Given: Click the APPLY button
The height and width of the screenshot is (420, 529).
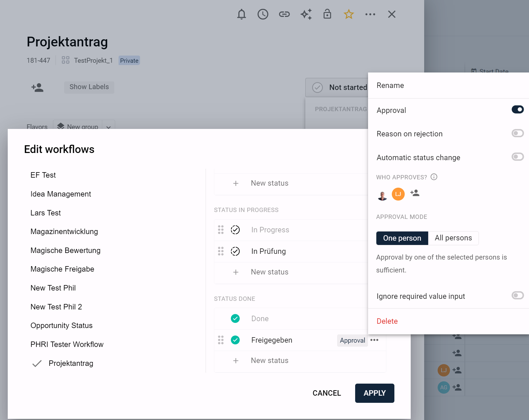Looking at the screenshot, I should click(x=374, y=393).
